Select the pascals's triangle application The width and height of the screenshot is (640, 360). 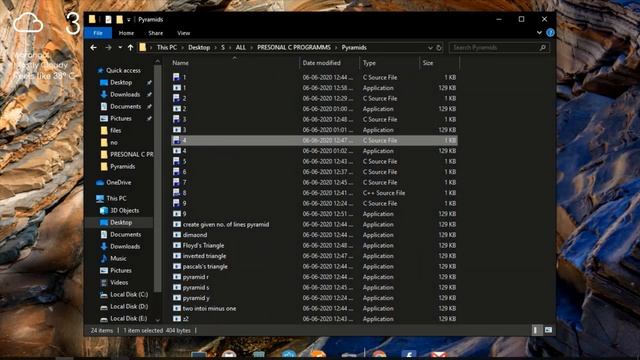click(x=314, y=267)
